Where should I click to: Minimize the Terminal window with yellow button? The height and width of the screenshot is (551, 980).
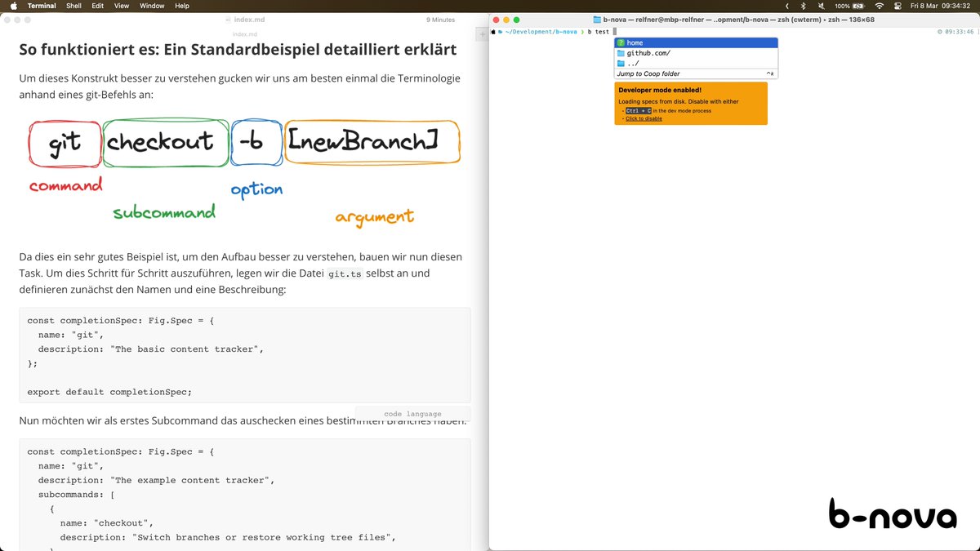point(506,19)
